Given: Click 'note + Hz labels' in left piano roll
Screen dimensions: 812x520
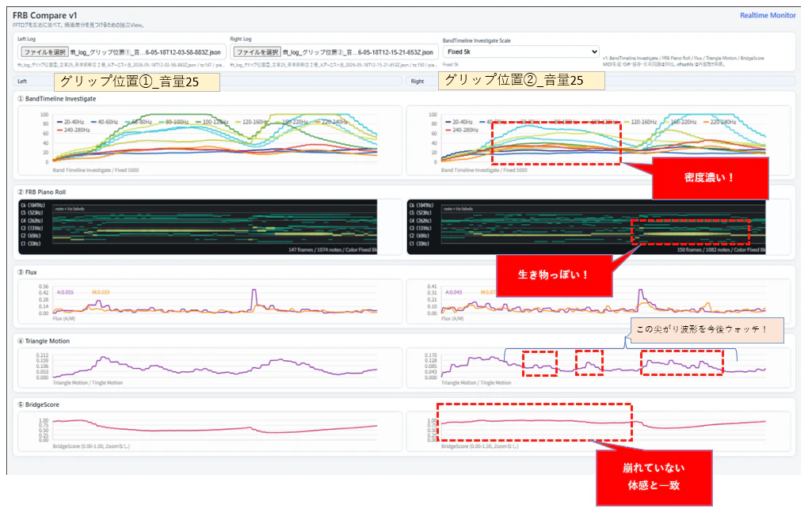Looking at the screenshot, I should tap(70, 209).
